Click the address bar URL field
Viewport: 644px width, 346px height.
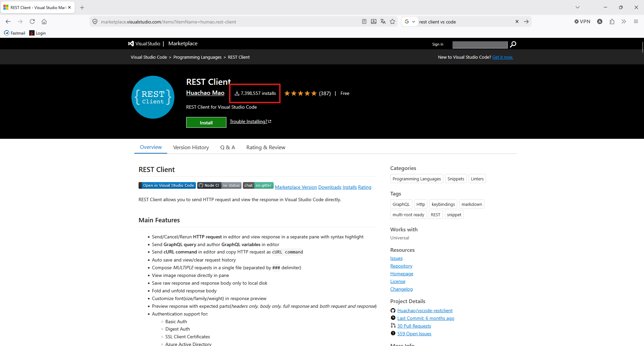pyautogui.click(x=228, y=22)
